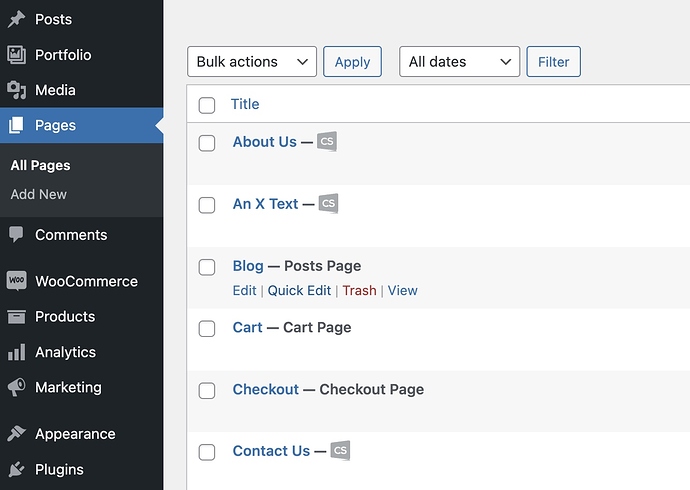Image resolution: width=690 pixels, height=490 pixels.
Task: Toggle the select-all checkbox beside Title
Action: click(207, 105)
